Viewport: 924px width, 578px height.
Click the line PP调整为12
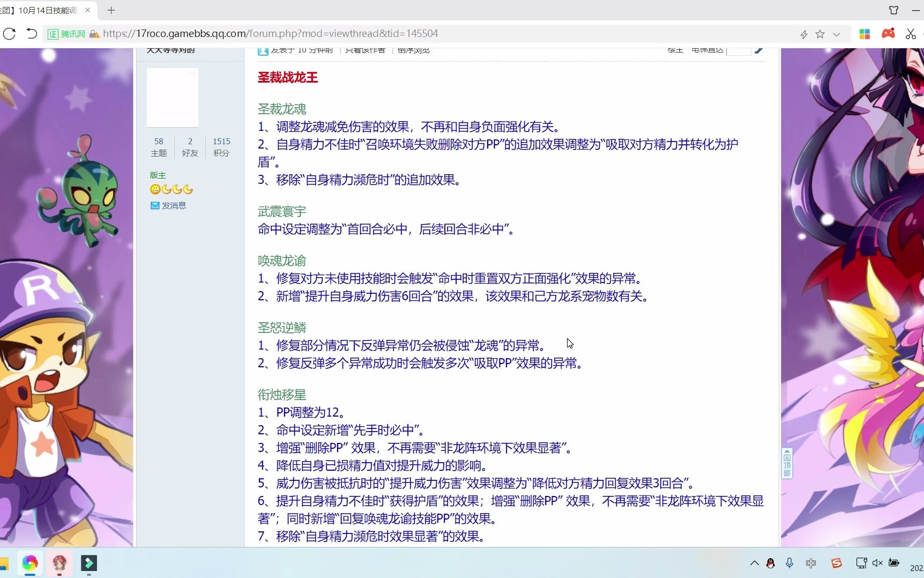tap(302, 412)
